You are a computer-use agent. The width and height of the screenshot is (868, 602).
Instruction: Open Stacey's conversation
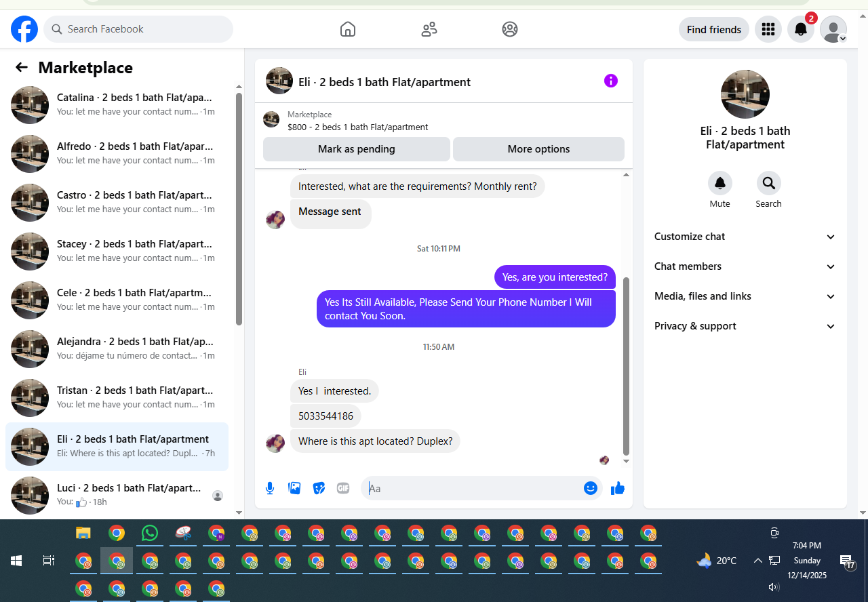[x=117, y=252]
